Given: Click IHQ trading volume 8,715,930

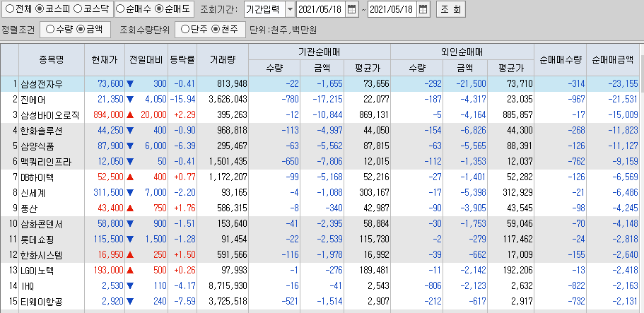Looking at the screenshot, I should tap(228, 287).
